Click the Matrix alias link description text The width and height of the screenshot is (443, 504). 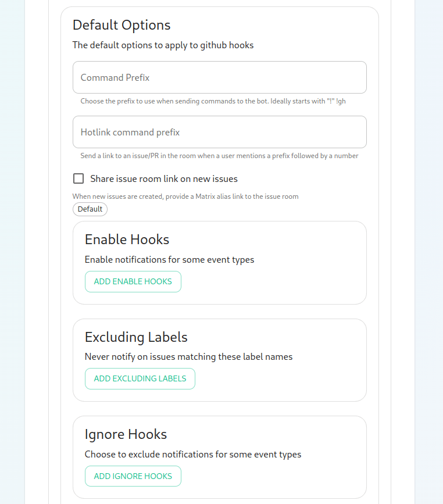185,196
